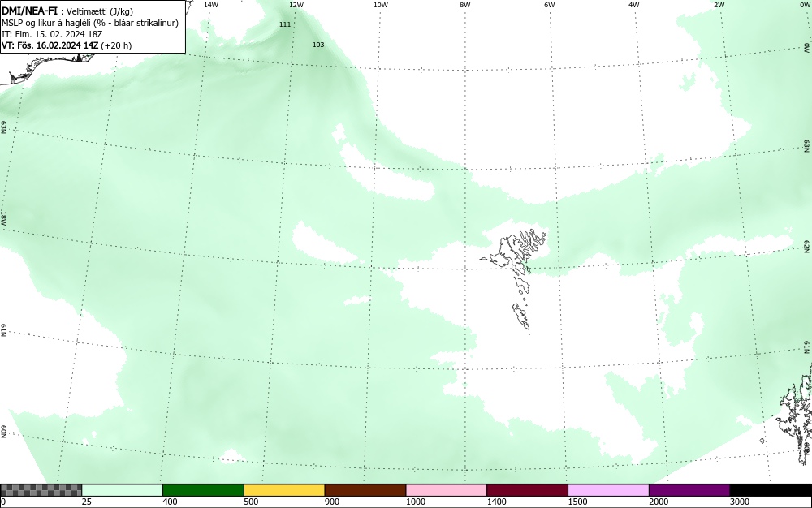Click the rotated 62N latitude label
The image size is (812, 508).
pyautogui.click(x=807, y=246)
